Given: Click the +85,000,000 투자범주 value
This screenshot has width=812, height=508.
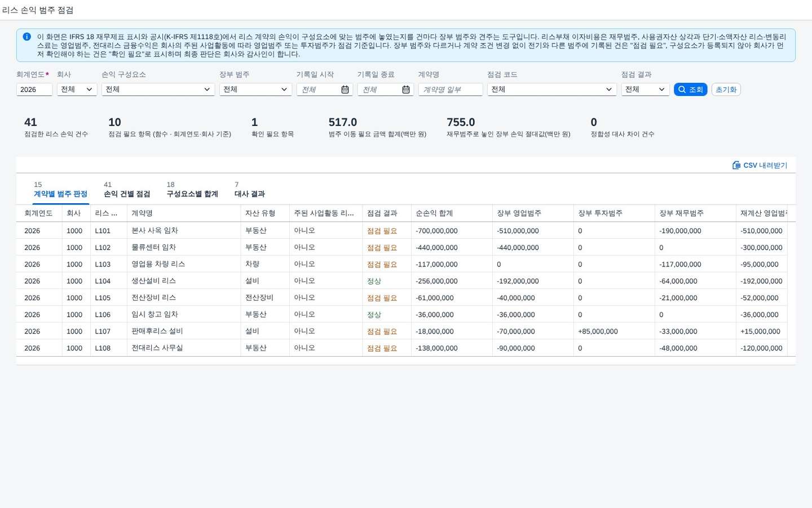Looking at the screenshot, I should pyautogui.click(x=598, y=331).
